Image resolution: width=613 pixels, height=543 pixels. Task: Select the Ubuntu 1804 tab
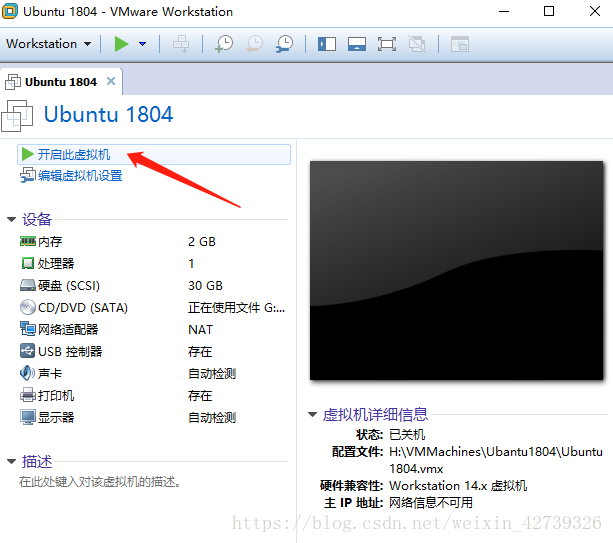coord(61,82)
